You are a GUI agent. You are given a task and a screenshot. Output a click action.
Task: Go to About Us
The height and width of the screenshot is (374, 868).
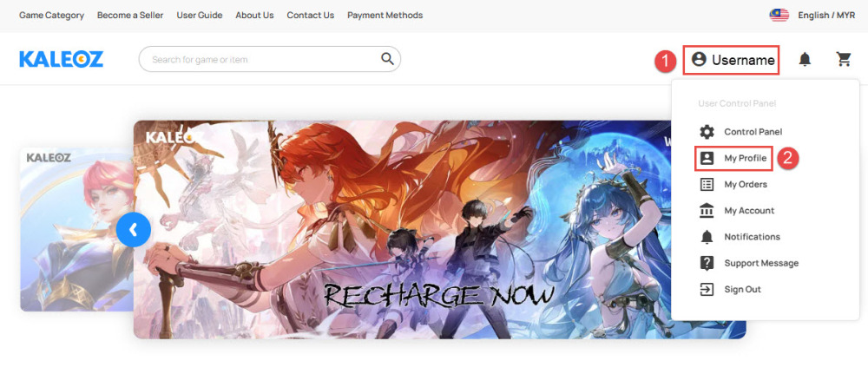(x=254, y=16)
